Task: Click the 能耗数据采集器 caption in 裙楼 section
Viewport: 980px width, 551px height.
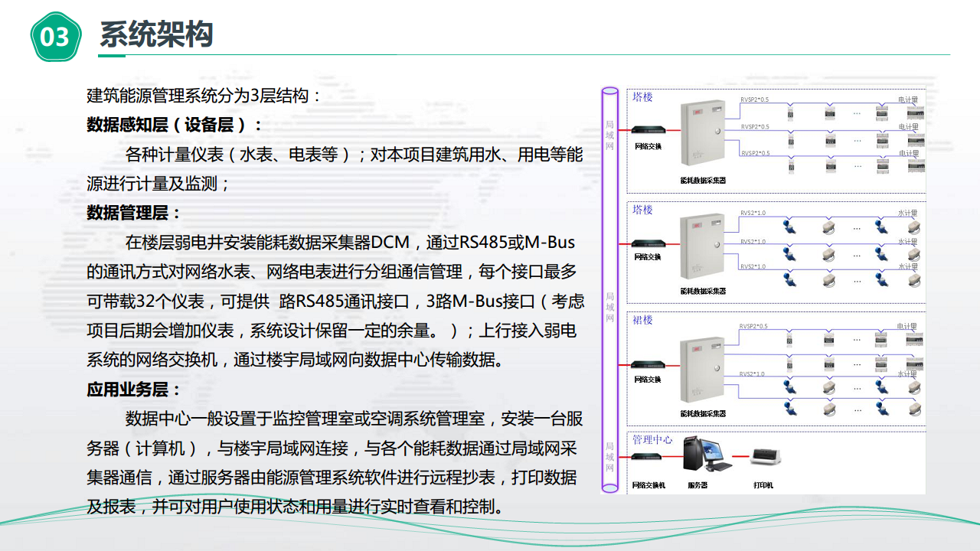Action: coord(703,413)
